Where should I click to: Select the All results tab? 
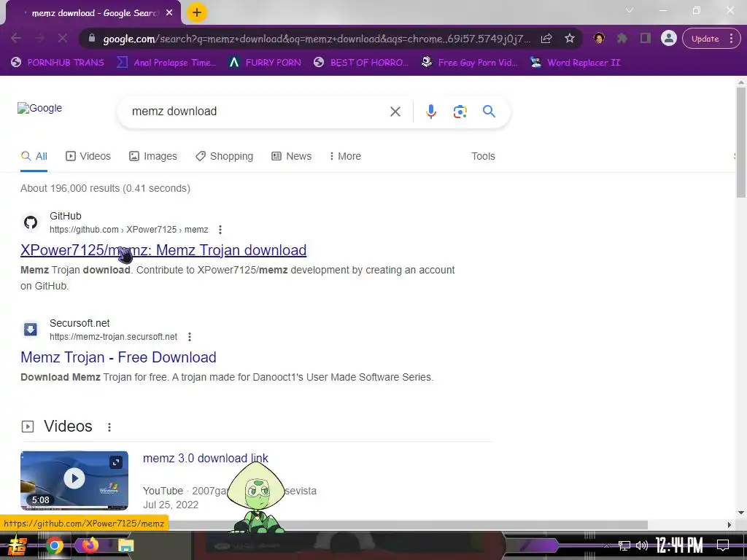34,156
